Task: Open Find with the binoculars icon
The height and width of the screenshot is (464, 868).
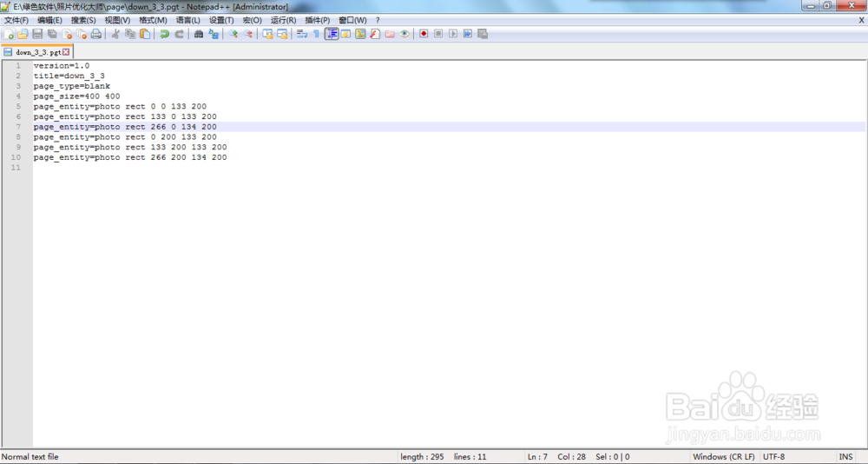Action: tap(199, 34)
